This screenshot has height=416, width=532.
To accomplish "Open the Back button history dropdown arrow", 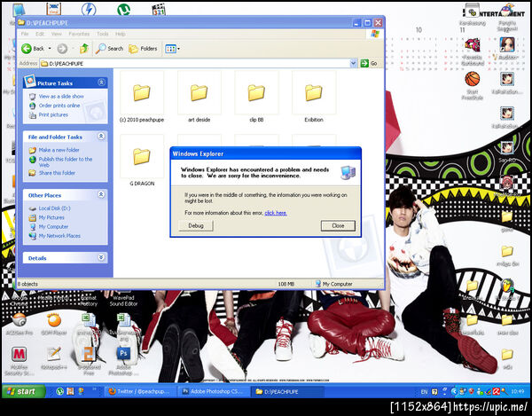I will point(50,49).
